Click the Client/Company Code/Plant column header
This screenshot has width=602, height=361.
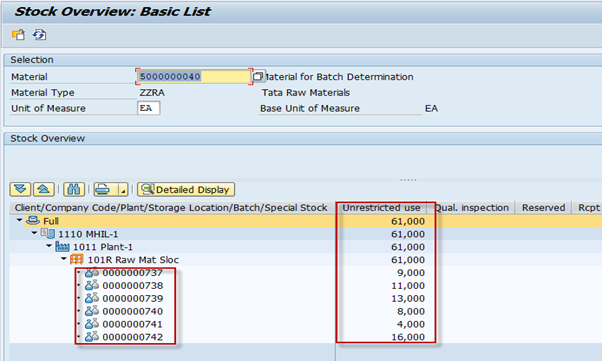(171, 207)
